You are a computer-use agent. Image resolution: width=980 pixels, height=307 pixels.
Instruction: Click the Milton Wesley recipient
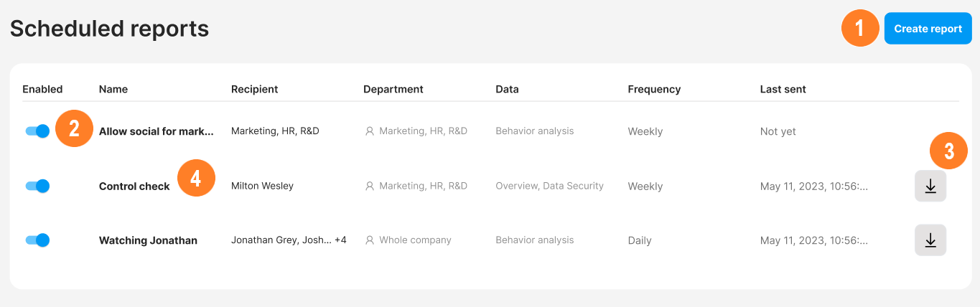(262, 186)
